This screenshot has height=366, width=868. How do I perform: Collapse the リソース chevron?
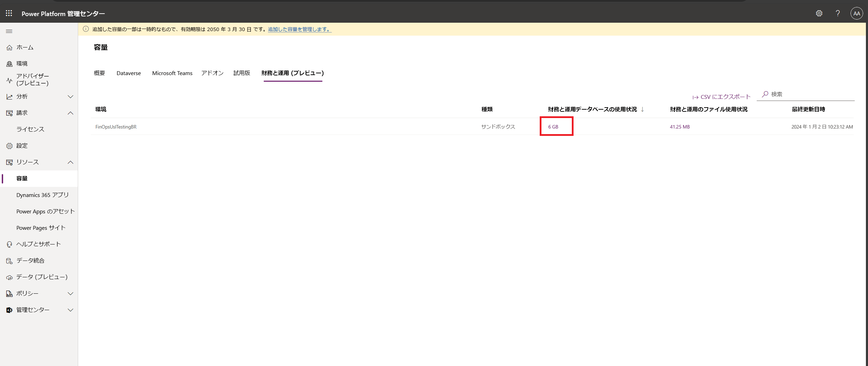coord(70,162)
